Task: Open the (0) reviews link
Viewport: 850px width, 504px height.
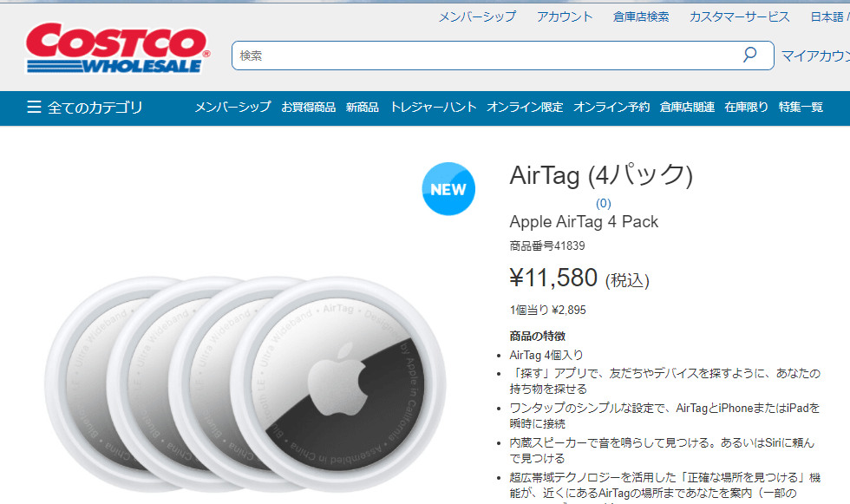Action: point(605,202)
